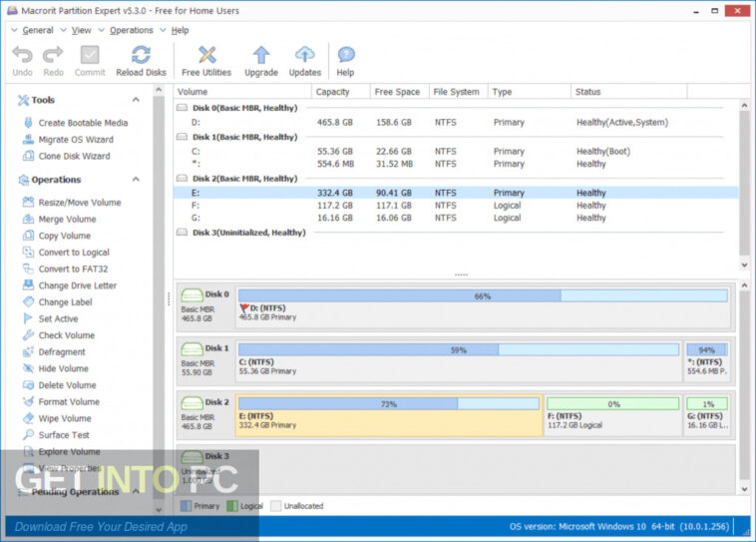Sort by File System column header
This screenshot has width=756, height=542.
[x=459, y=92]
